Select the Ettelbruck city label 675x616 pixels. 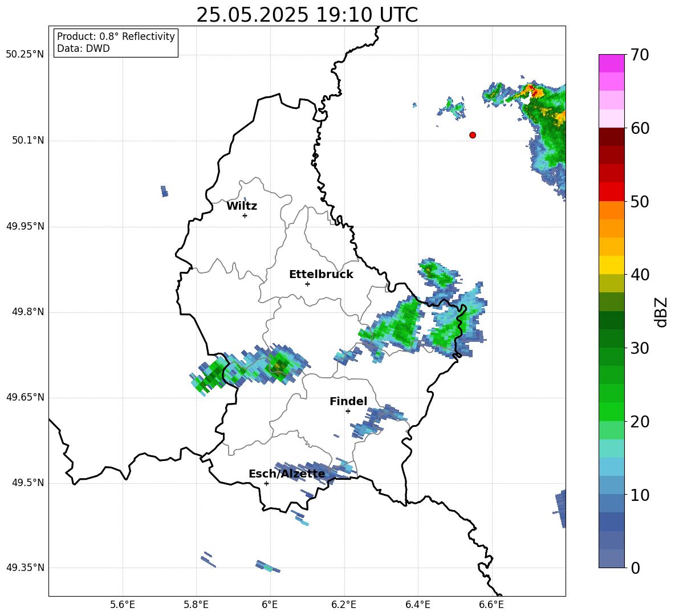click(x=321, y=275)
